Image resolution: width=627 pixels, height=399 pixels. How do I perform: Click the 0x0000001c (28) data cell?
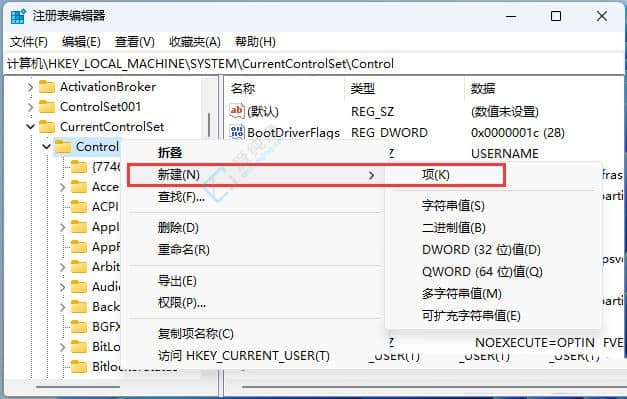(518, 132)
